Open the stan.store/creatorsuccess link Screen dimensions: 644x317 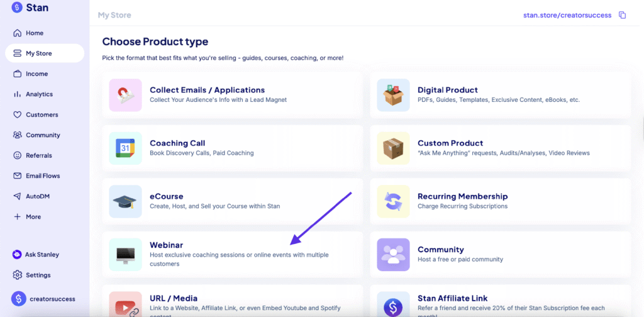(567, 15)
